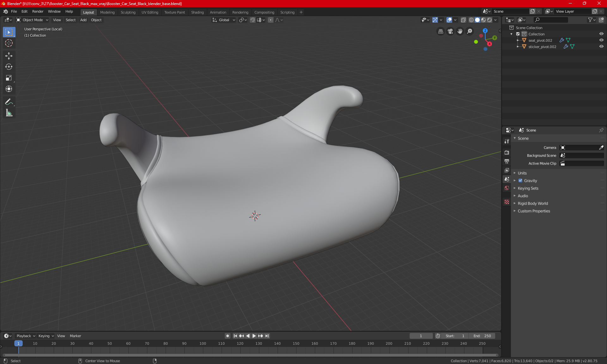
Task: Expand the Rigid Body World panel
Action: (533, 203)
